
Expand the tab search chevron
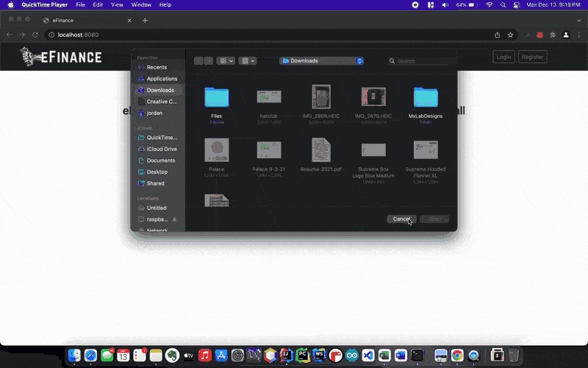pos(578,21)
